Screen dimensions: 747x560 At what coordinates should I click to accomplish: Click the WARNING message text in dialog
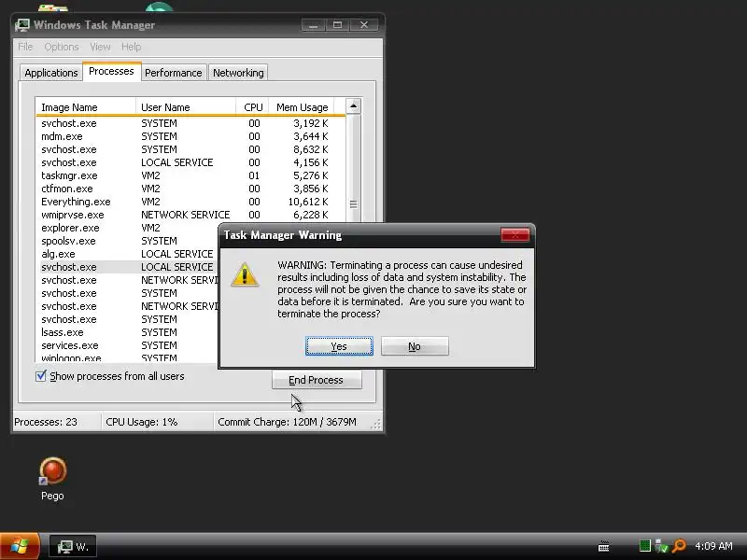pyautogui.click(x=402, y=289)
